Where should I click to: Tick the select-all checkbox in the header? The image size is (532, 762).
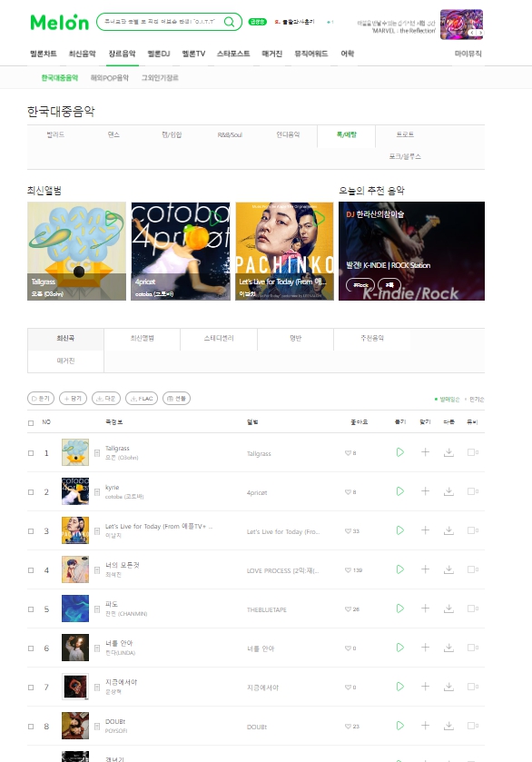point(31,423)
